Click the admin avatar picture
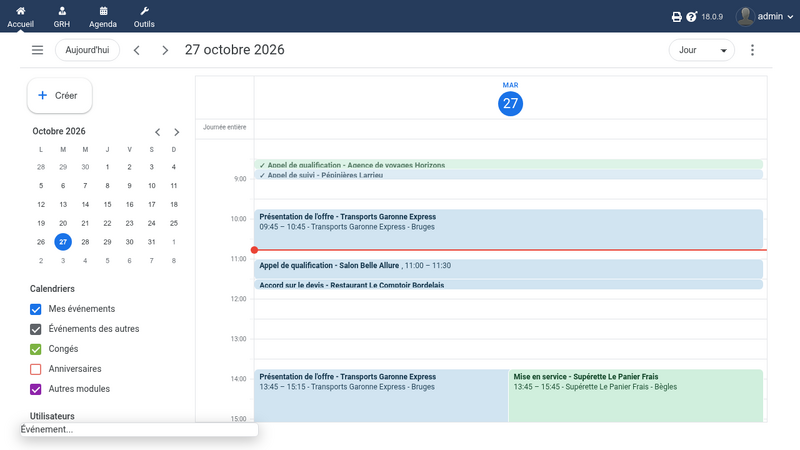Screen dimensions: 800x450 (745, 16)
